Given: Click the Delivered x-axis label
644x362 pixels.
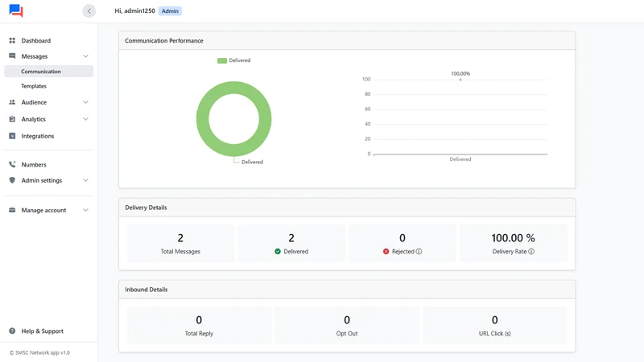Looking at the screenshot, I should (x=460, y=159).
